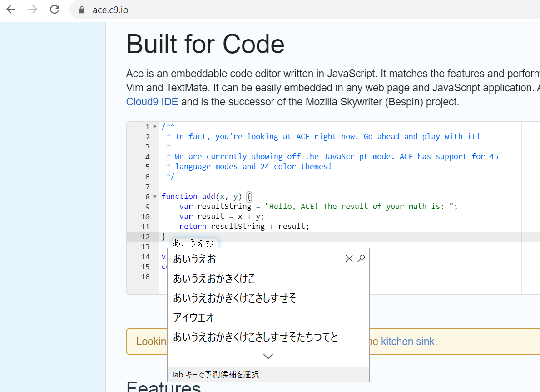The width and height of the screenshot is (540, 392).
Task: Click the 'function' keyword on line 8
Action: 179,196
